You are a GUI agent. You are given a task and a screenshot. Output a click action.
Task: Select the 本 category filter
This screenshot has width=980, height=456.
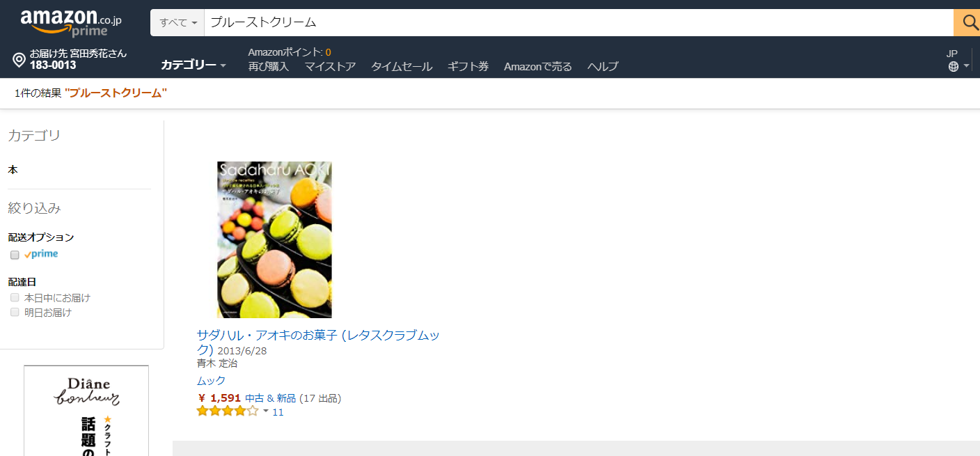click(13, 169)
